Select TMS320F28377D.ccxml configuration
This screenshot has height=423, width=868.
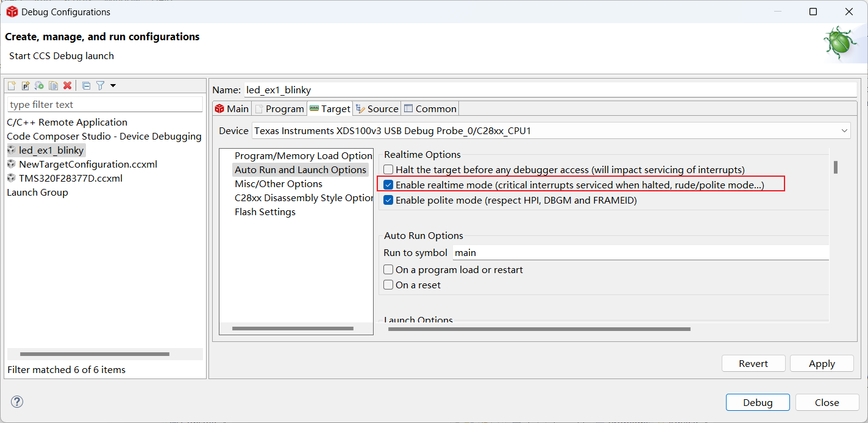70,178
